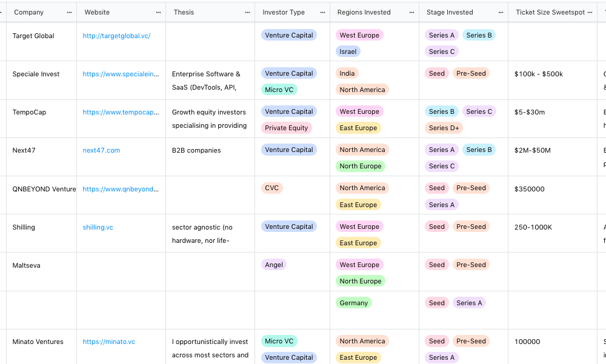Click Micro VC tag in Minato Ventures row

(x=279, y=341)
